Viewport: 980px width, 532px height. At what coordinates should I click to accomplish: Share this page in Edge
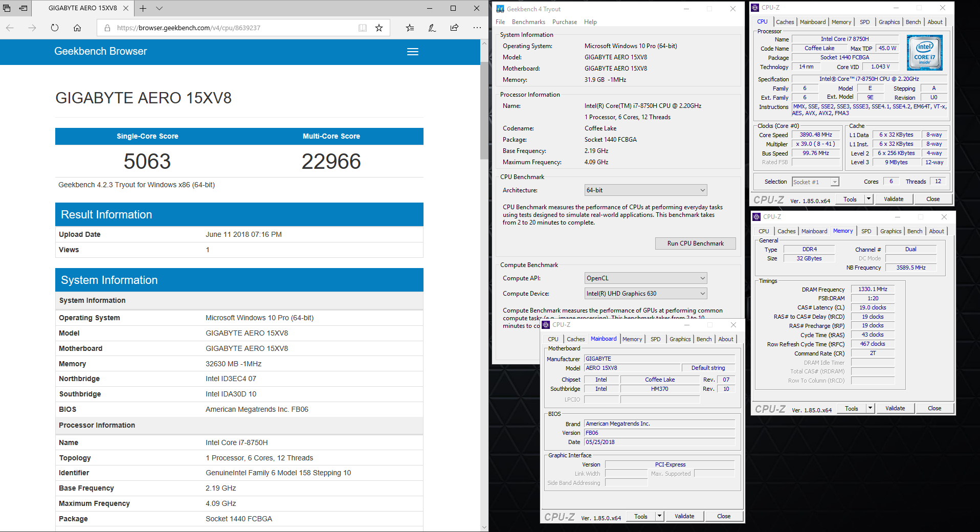pyautogui.click(x=454, y=28)
